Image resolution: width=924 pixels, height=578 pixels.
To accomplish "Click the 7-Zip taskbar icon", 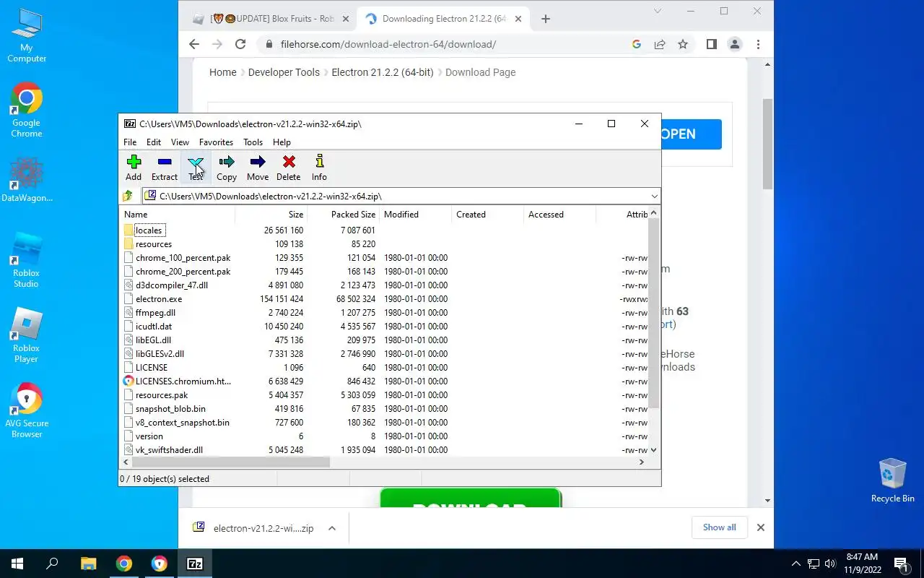I will 194,564.
